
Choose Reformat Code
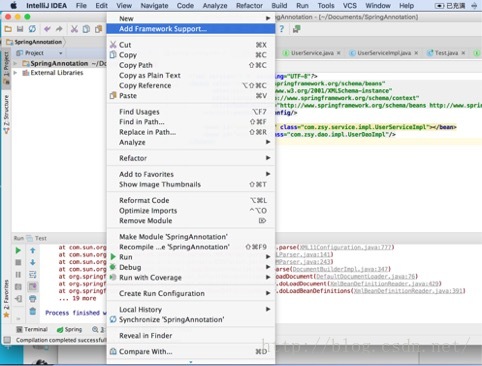click(191, 200)
